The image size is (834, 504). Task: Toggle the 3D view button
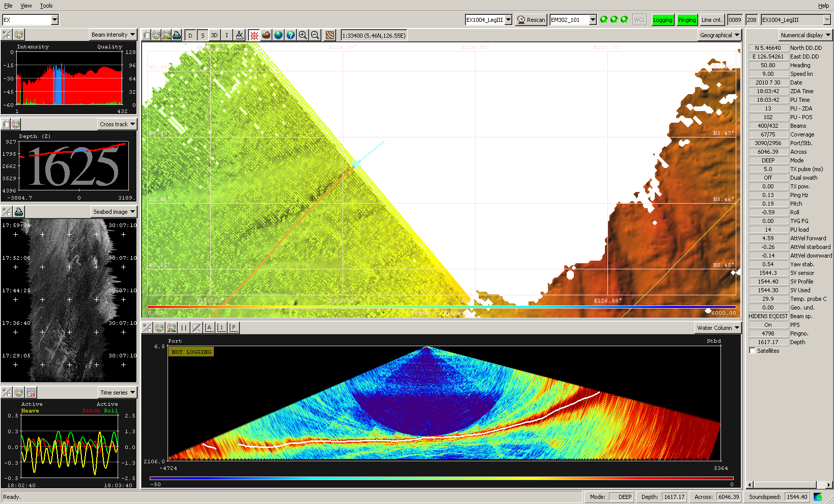[x=214, y=35]
